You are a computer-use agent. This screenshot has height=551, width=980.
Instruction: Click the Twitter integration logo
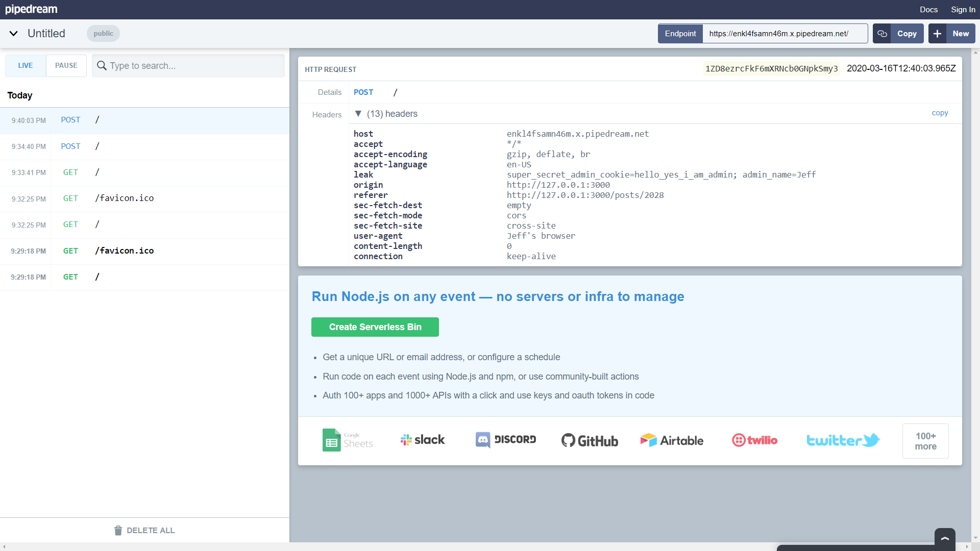pos(843,440)
